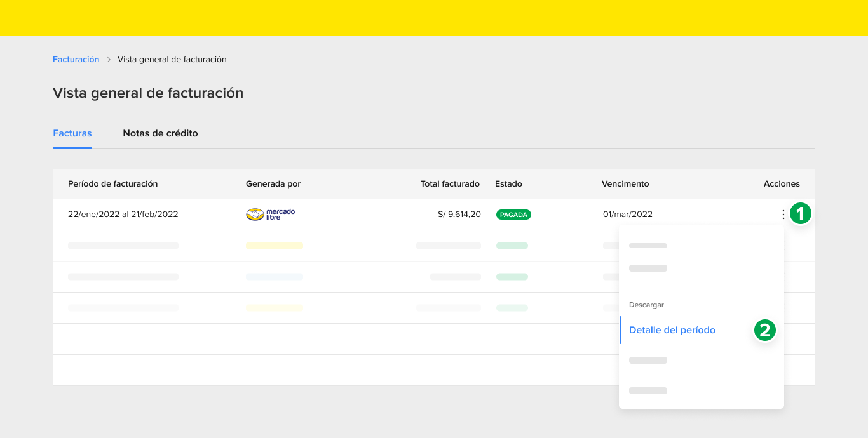
Task: Click the Generada por column header
Action: (x=273, y=184)
